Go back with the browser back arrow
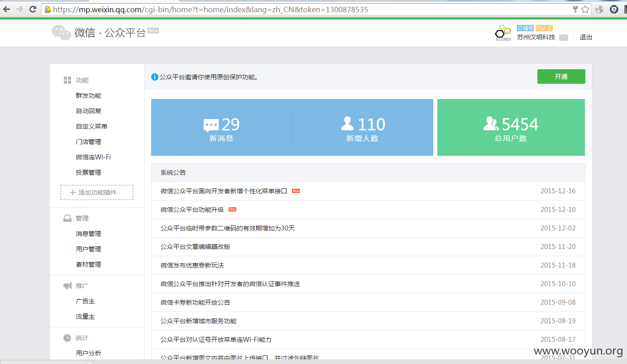The image size is (627, 364). pyautogui.click(x=6, y=9)
